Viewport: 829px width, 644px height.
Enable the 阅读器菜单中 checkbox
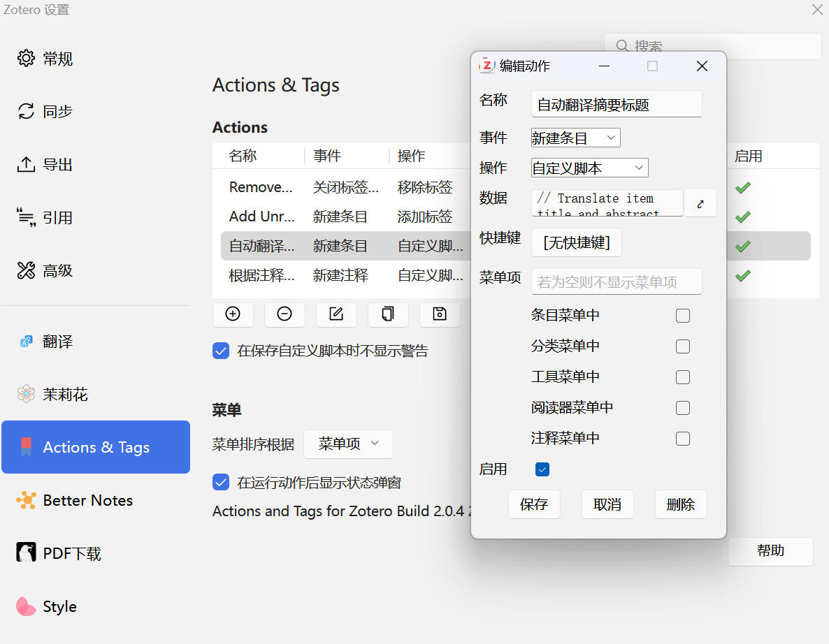coord(683,408)
